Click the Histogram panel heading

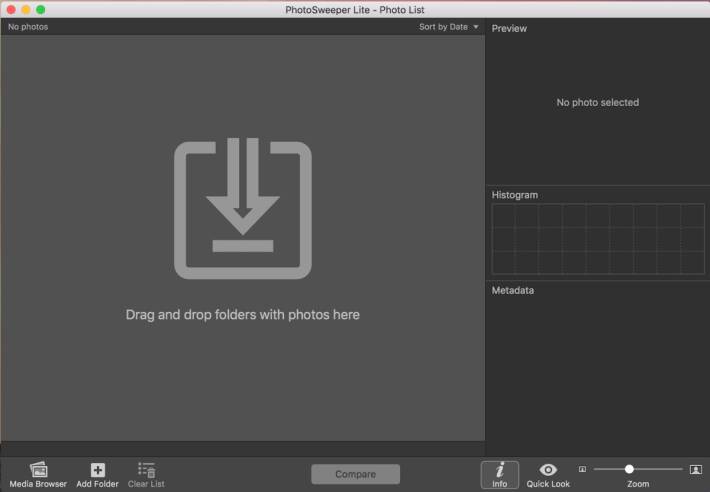click(x=515, y=195)
